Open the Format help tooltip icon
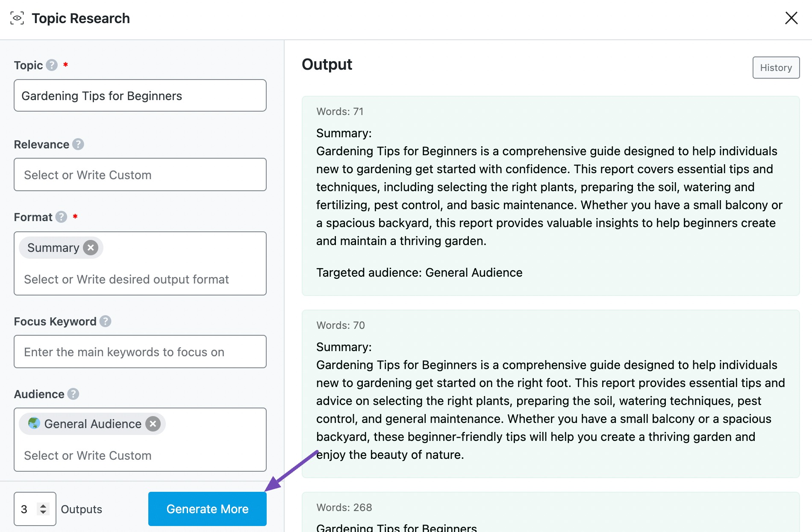The image size is (812, 532). [x=62, y=217]
